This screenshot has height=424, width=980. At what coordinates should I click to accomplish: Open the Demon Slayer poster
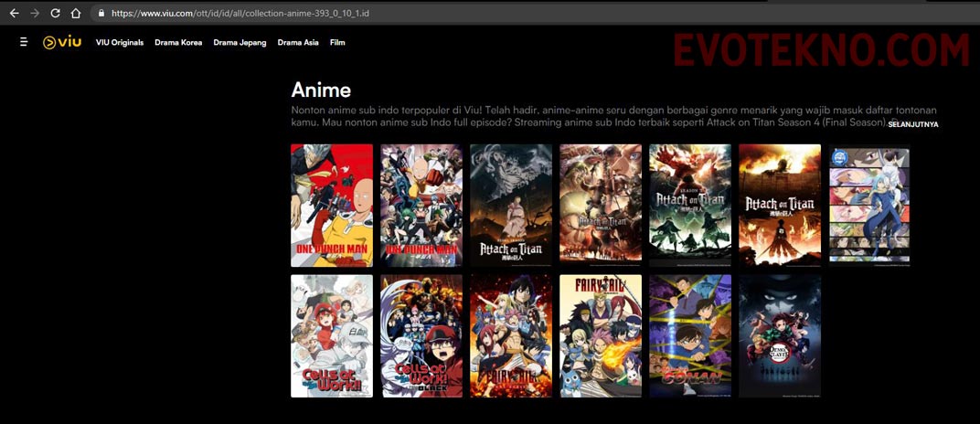pos(780,336)
